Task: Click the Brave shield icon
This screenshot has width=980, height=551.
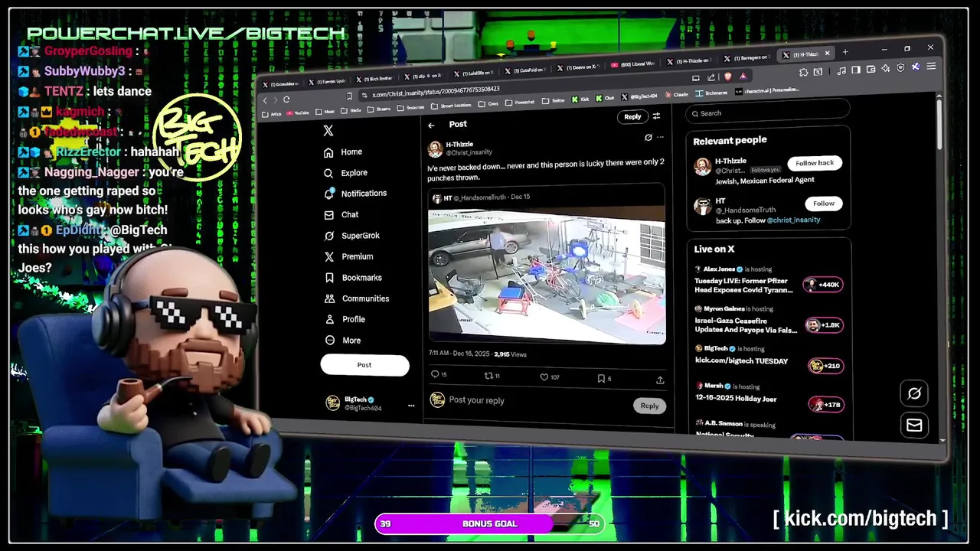Action: tap(727, 77)
